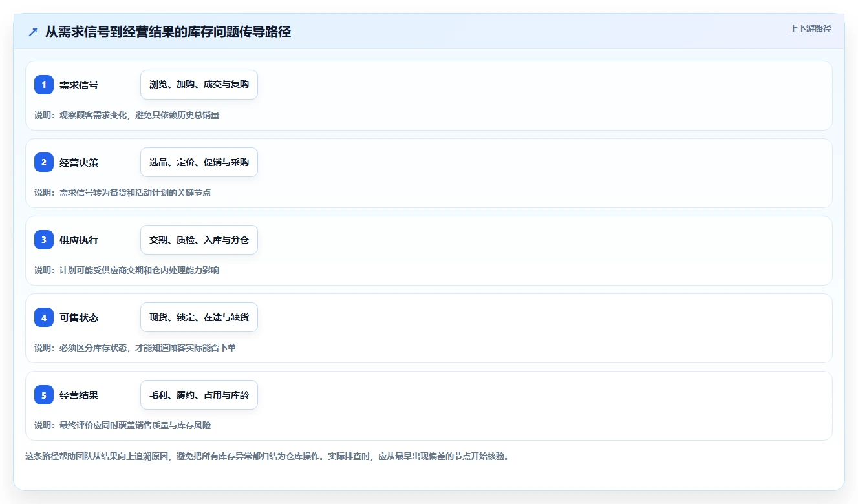Click the 需求信号 step name
Image resolution: width=858 pixels, height=504 pixels.
[79, 85]
